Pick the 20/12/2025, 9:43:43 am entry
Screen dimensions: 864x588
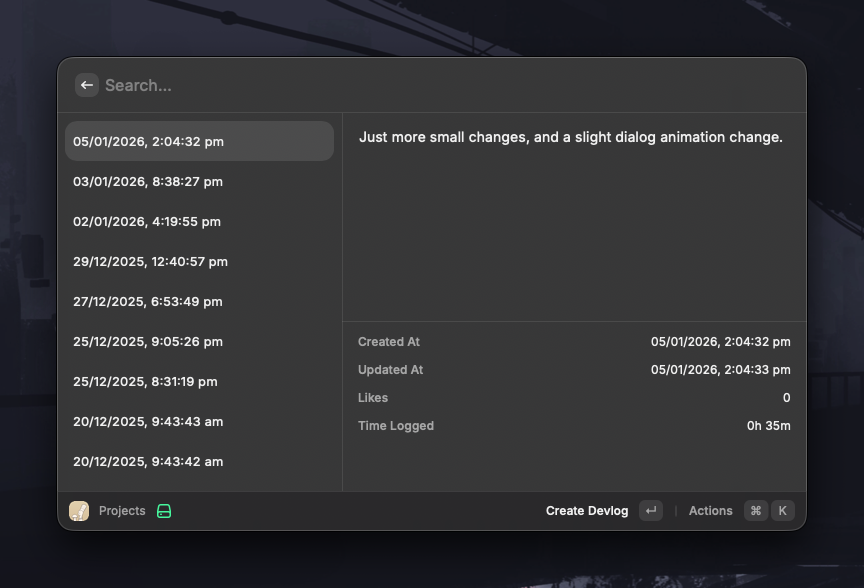click(x=199, y=422)
